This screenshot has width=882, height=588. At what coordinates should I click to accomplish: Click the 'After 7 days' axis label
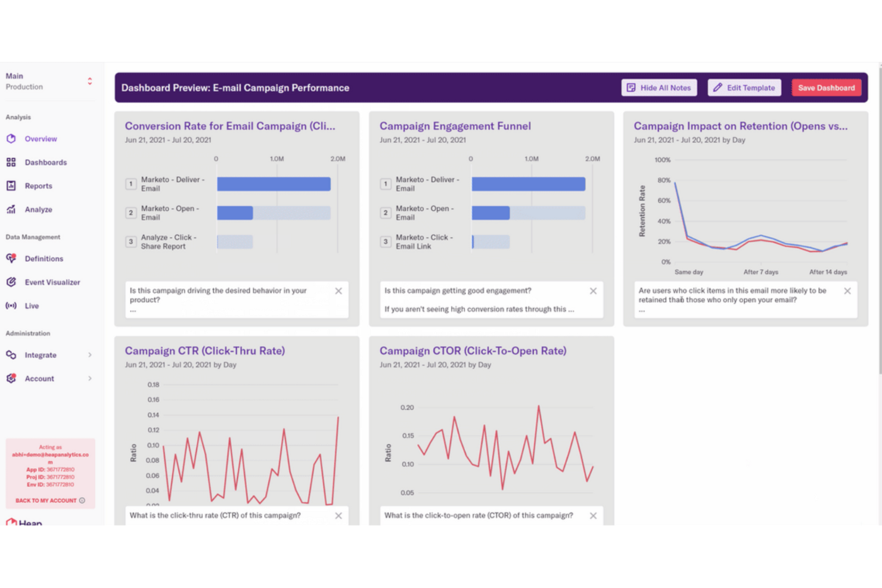click(x=761, y=272)
